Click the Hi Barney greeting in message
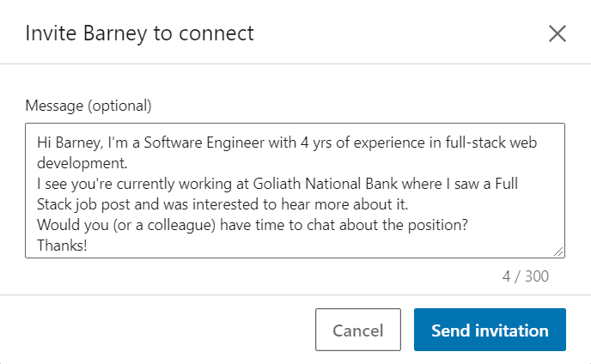591x364 pixels. [x=70, y=143]
